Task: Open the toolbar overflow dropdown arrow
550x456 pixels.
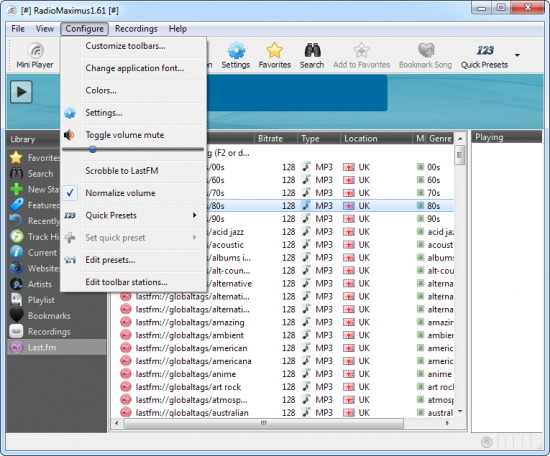Action: (x=517, y=55)
